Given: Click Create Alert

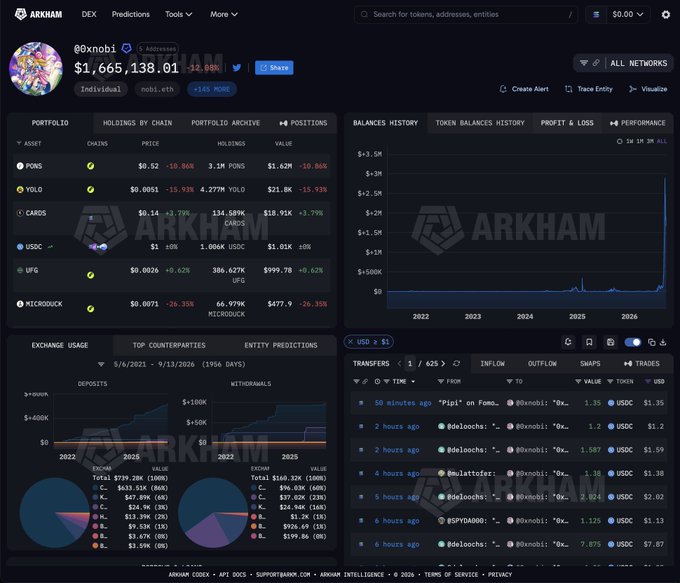Looking at the screenshot, I should 524,89.
